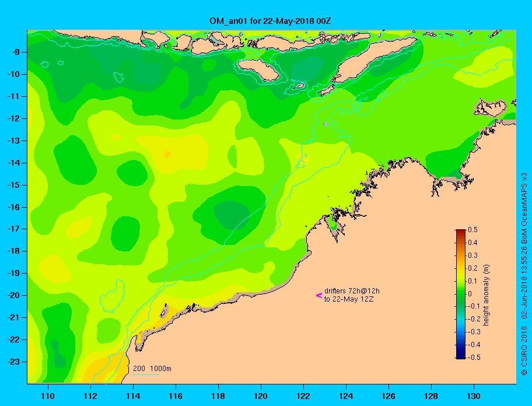Select latitude axis label -14
This screenshot has height=406, width=532.
[x=13, y=163]
